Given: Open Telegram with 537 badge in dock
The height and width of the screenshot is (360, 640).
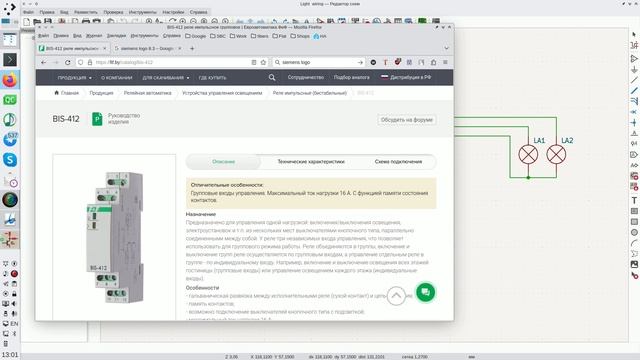Looking at the screenshot, I should (10, 139).
